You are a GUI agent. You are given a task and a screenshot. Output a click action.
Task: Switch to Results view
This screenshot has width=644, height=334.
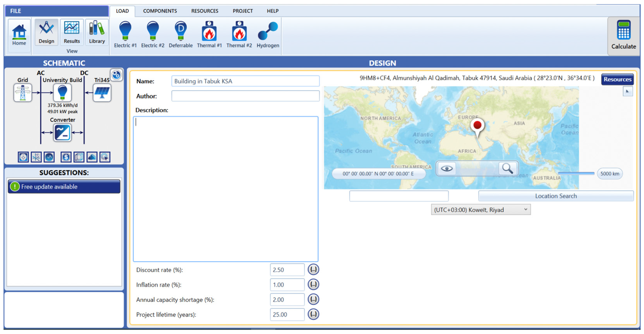(x=72, y=32)
